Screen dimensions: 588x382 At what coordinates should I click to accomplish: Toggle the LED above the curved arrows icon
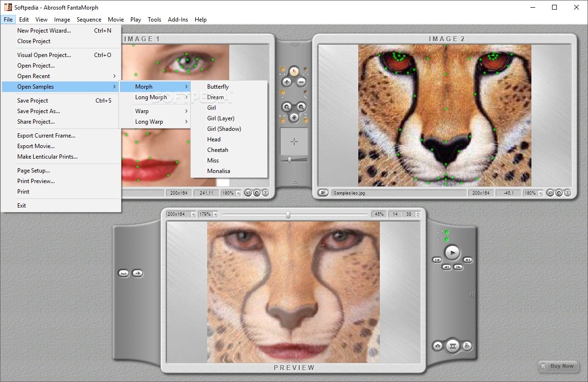(x=306, y=69)
